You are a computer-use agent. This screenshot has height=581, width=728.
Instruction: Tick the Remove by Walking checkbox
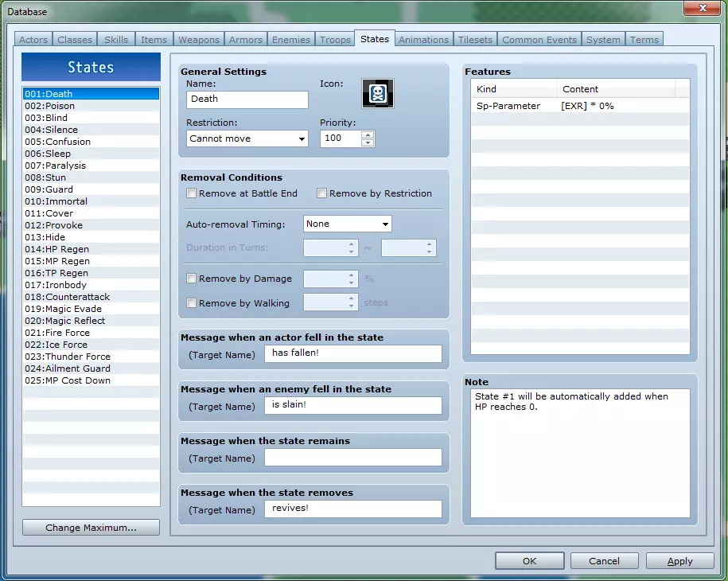(x=191, y=303)
